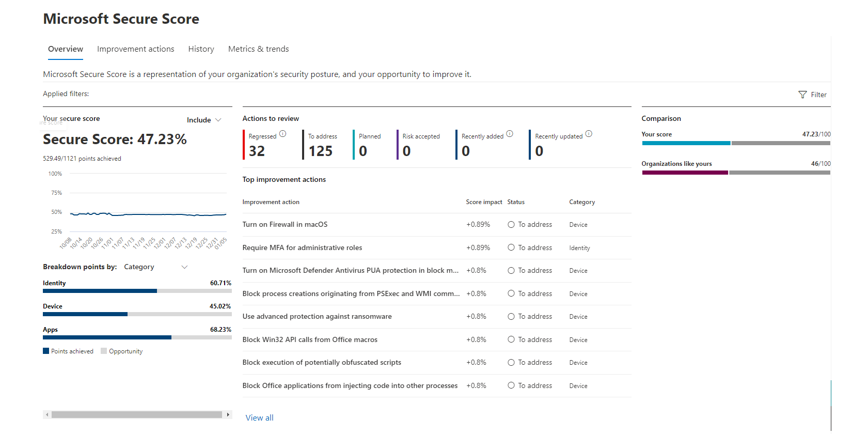Click the Filter funnel icon
This screenshot has width=868, height=434.
802,95
